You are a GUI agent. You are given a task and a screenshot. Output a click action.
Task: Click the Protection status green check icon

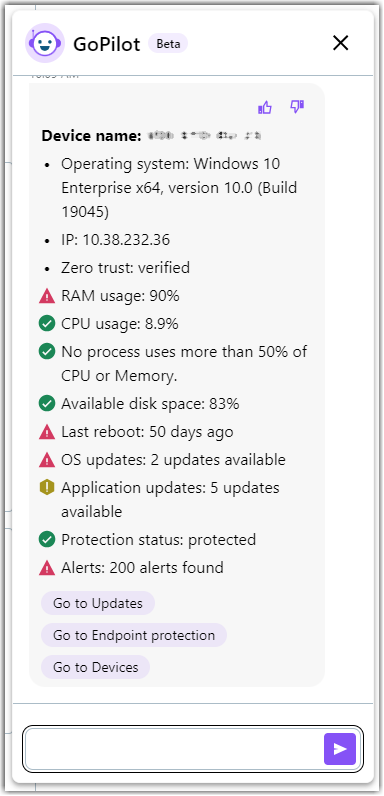click(47, 540)
